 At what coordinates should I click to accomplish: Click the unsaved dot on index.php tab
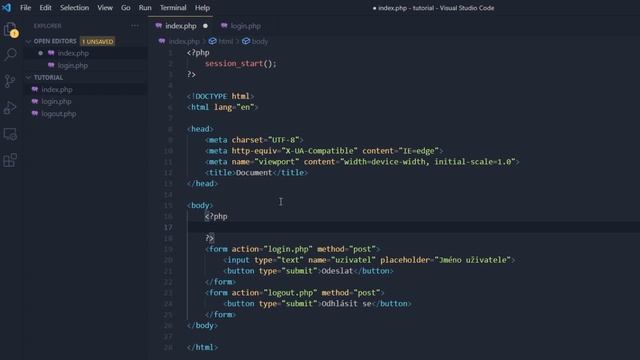pyautogui.click(x=205, y=26)
